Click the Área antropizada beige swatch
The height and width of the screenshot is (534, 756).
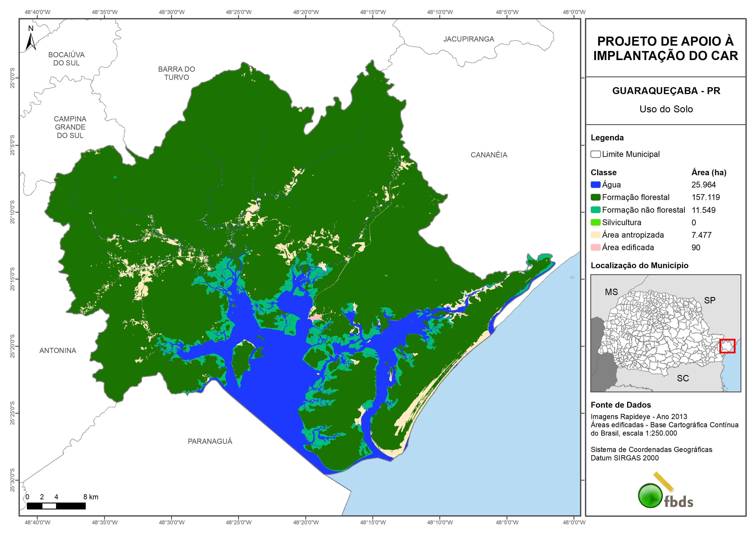click(595, 235)
